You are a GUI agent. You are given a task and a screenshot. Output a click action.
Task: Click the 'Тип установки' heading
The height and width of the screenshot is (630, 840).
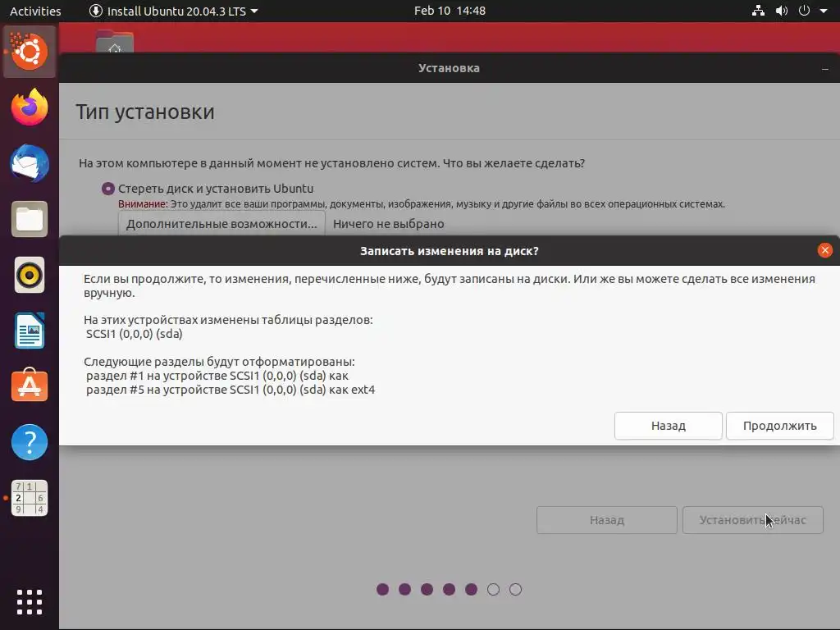point(144,112)
